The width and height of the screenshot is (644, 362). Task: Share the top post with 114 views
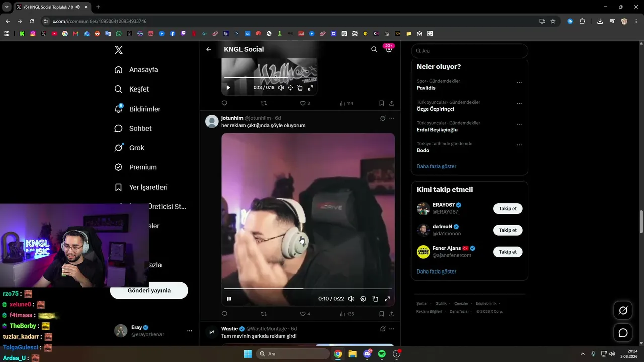392,103
